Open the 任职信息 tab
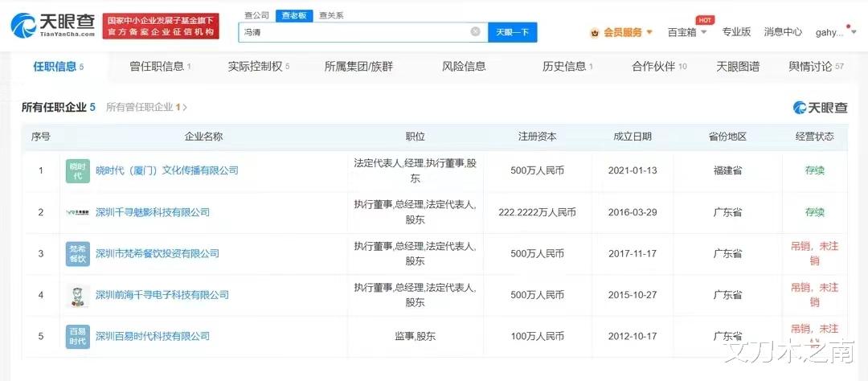 click(58, 67)
